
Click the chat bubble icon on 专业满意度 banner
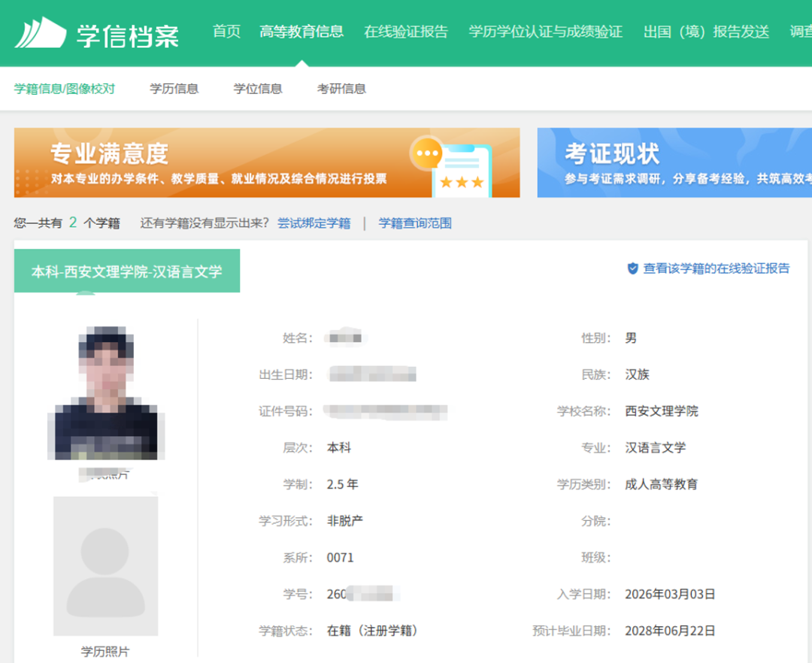tap(426, 153)
